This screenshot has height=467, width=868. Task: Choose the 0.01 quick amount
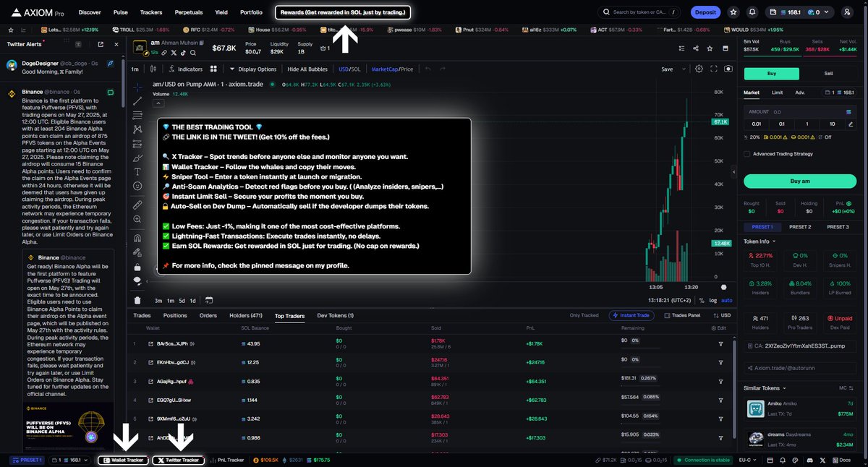click(x=757, y=124)
